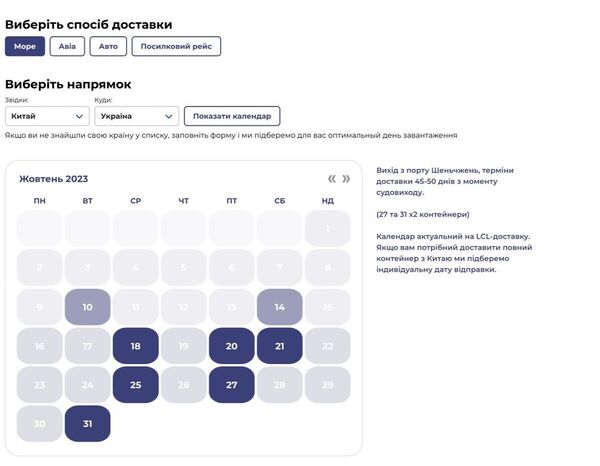Click disabled date 19 in calendar

(x=184, y=346)
